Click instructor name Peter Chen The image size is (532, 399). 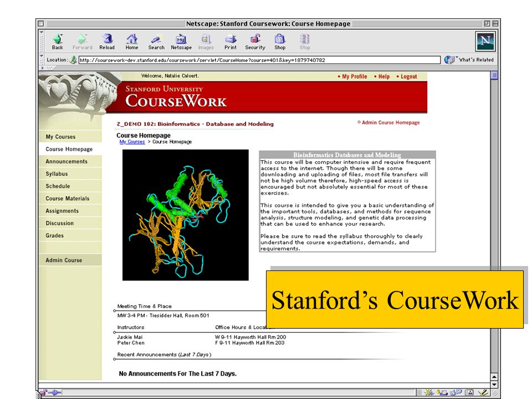(131, 342)
